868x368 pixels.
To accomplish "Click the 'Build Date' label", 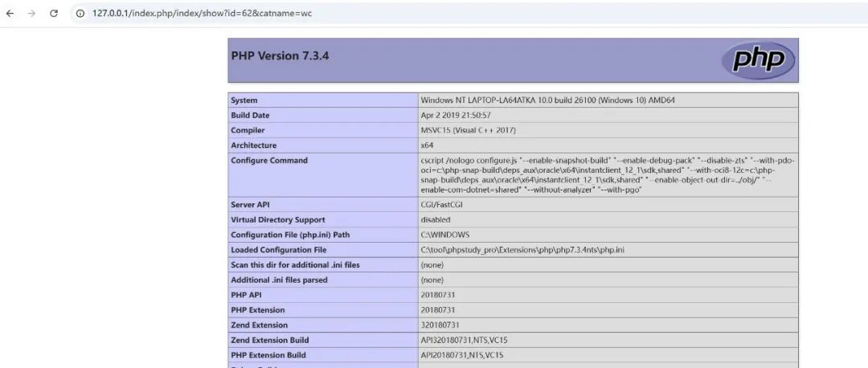I will click(x=250, y=115).
